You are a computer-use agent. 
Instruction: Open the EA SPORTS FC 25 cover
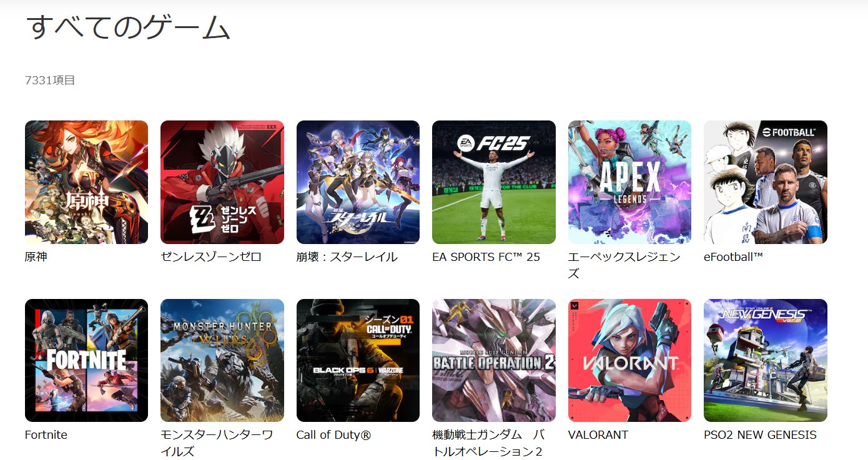pyautogui.click(x=494, y=182)
